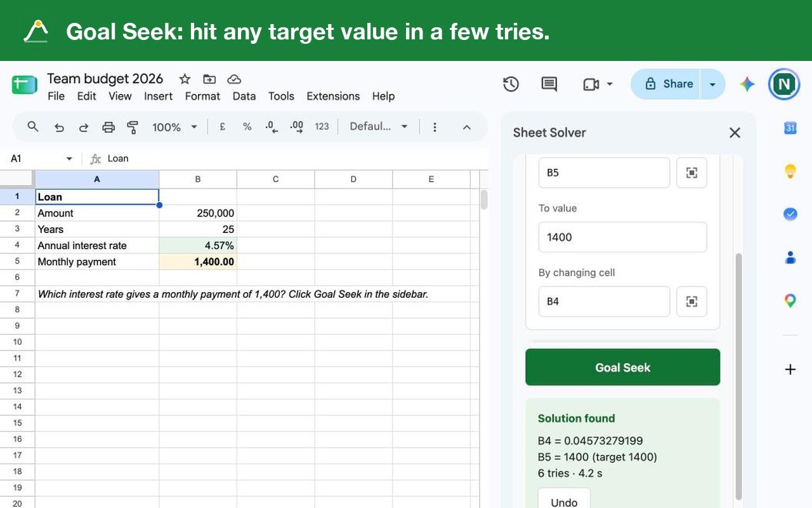Open the Google Tasks checkmark icon
Image resolution: width=812 pixels, height=508 pixels.
[790, 214]
